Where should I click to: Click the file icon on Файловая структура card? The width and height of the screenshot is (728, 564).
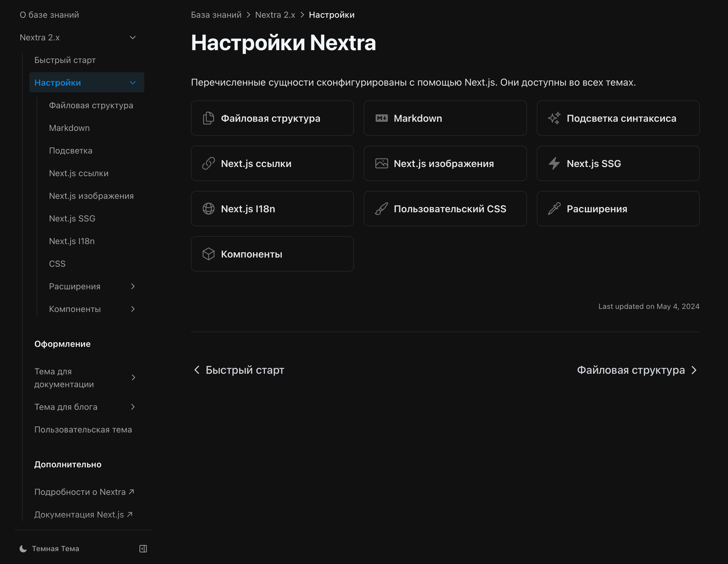[208, 118]
